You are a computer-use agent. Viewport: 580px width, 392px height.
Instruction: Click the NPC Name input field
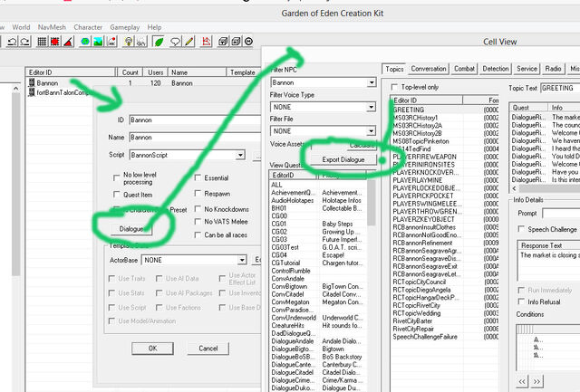tap(196, 138)
